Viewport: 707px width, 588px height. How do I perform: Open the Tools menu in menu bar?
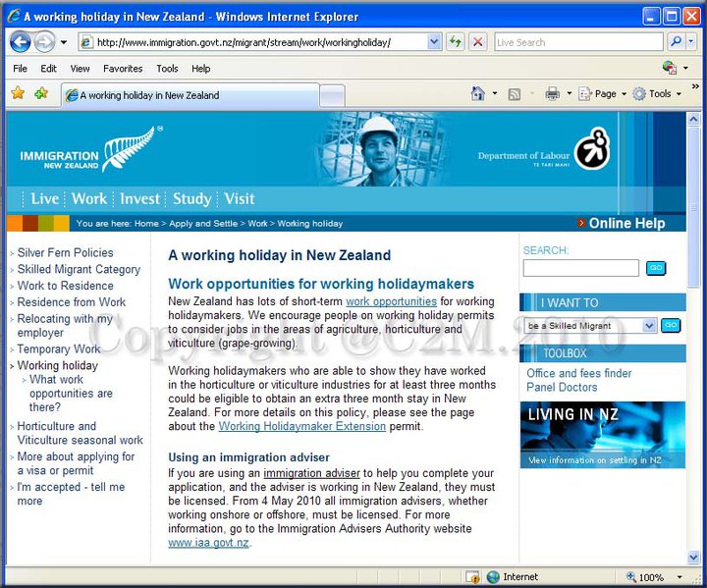[167, 69]
